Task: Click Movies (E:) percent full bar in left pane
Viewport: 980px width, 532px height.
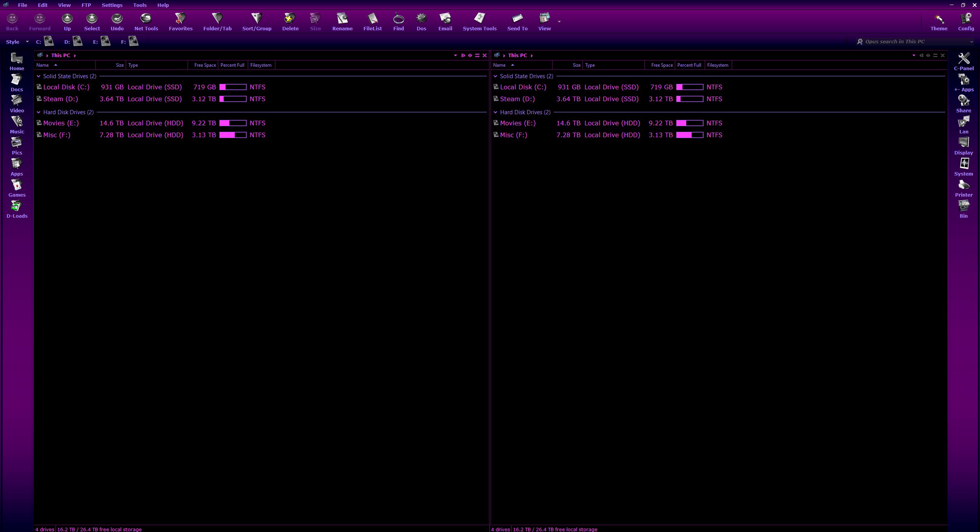Action: (233, 123)
